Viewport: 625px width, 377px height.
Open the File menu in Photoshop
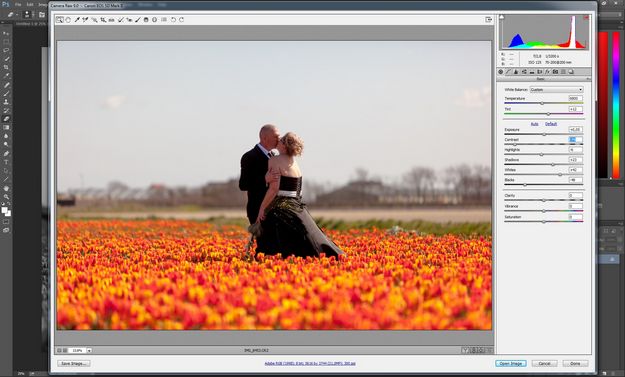click(x=18, y=4)
